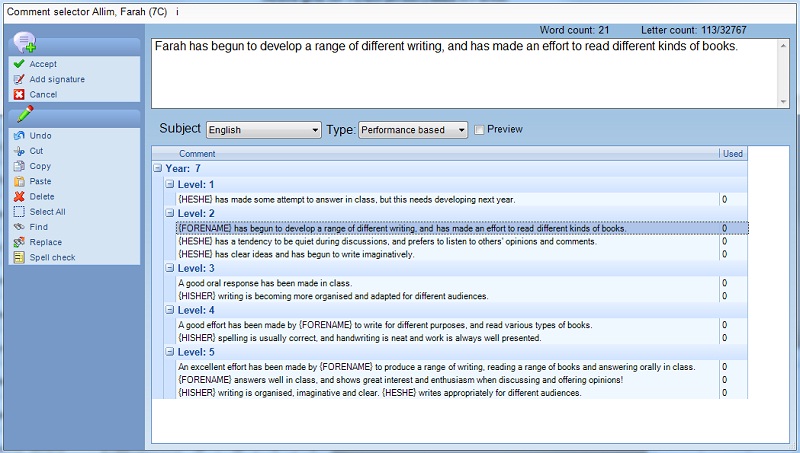Click the red Cancel cross icon
This screenshot has width=800, height=453.
point(19,94)
